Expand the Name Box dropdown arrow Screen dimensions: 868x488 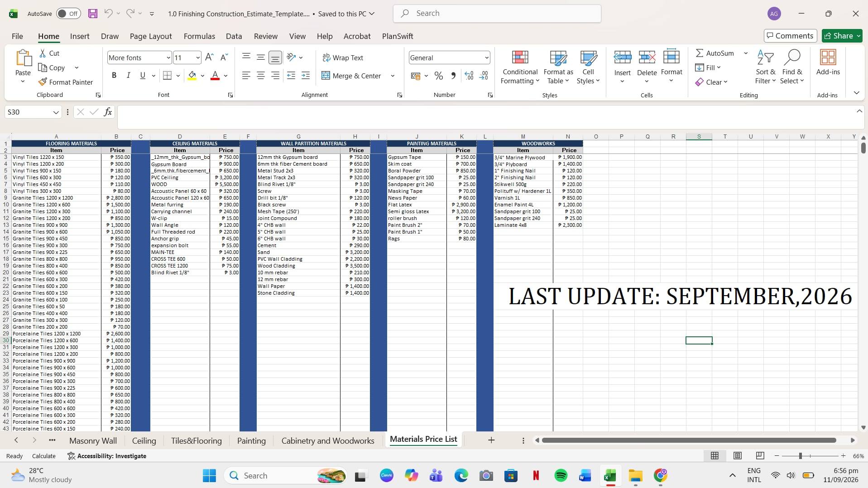pos(56,112)
